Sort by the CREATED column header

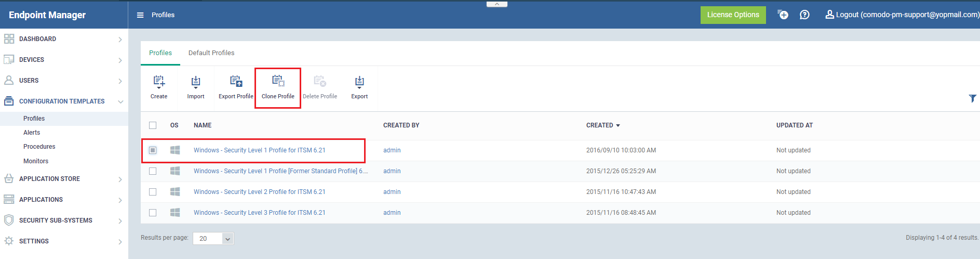[603, 125]
